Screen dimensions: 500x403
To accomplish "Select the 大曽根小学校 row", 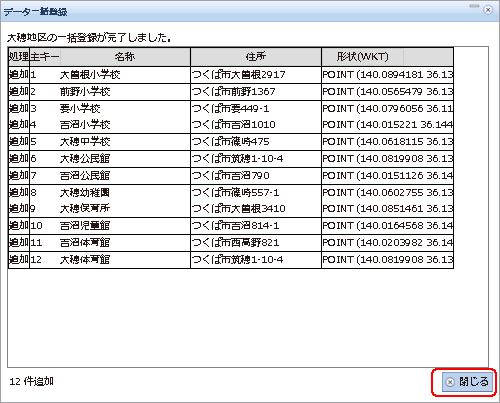I will [231, 75].
